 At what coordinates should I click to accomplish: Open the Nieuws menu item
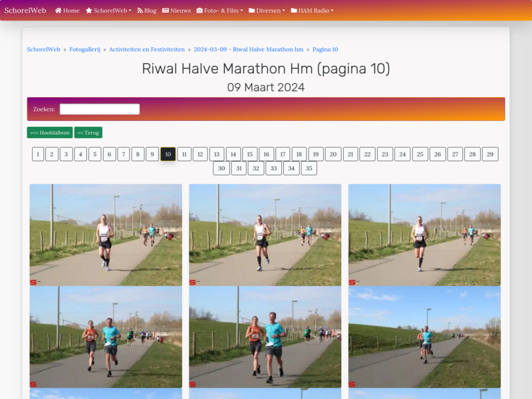click(x=176, y=11)
